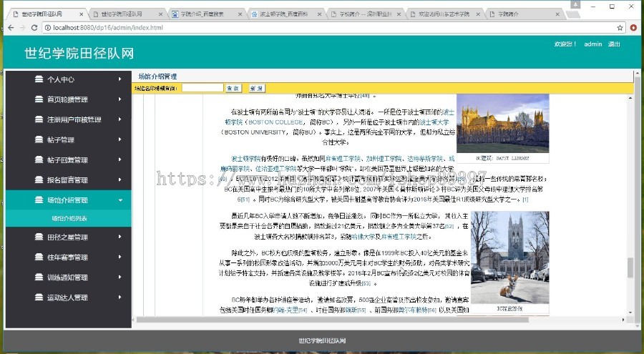The height and width of the screenshot is (354, 644).
Task: Expand the 运动达人管理 menu arrow
Action: pos(120,298)
